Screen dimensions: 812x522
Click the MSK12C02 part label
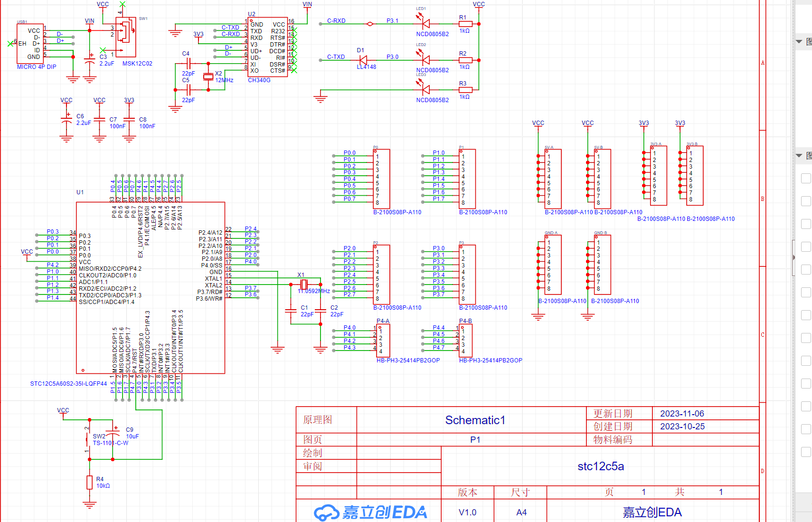tap(137, 64)
